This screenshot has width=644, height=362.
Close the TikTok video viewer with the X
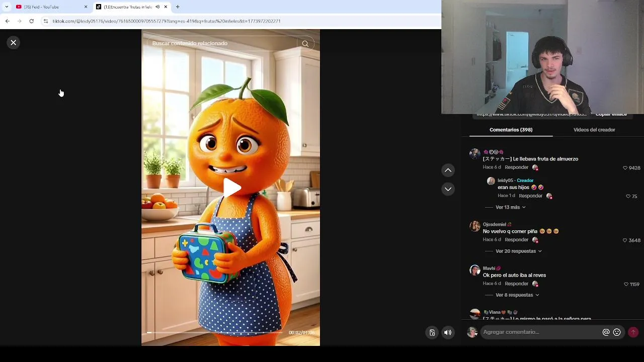tap(14, 43)
